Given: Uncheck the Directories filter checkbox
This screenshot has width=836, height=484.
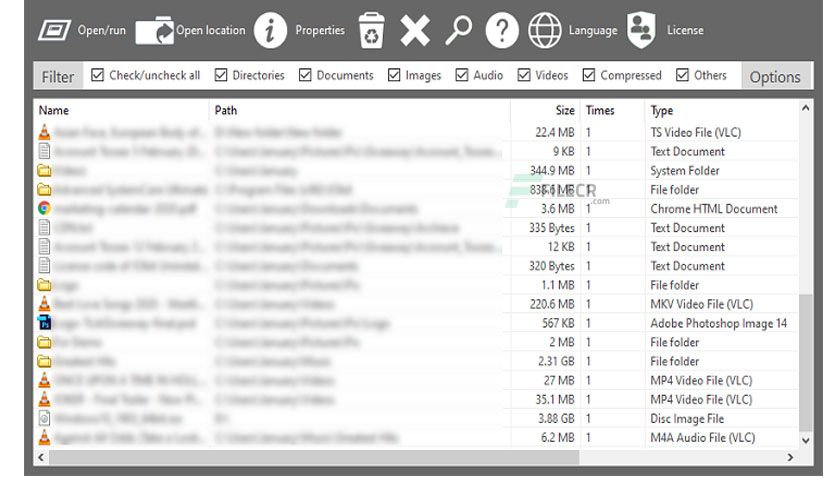Looking at the screenshot, I should [221, 75].
